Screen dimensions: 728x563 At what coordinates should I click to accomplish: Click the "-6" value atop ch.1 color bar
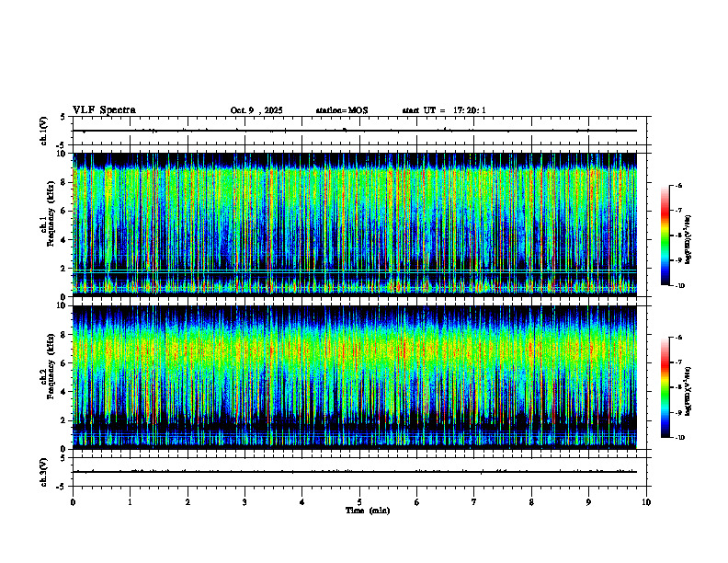[x=678, y=185]
